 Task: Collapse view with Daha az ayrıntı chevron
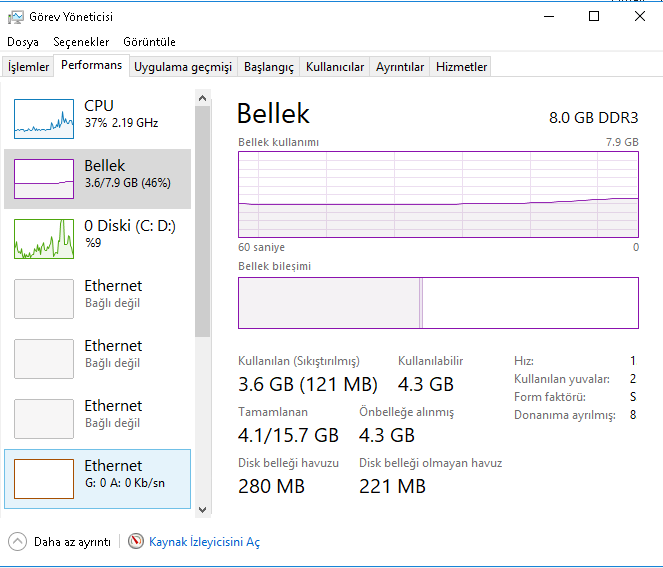[x=17, y=541]
